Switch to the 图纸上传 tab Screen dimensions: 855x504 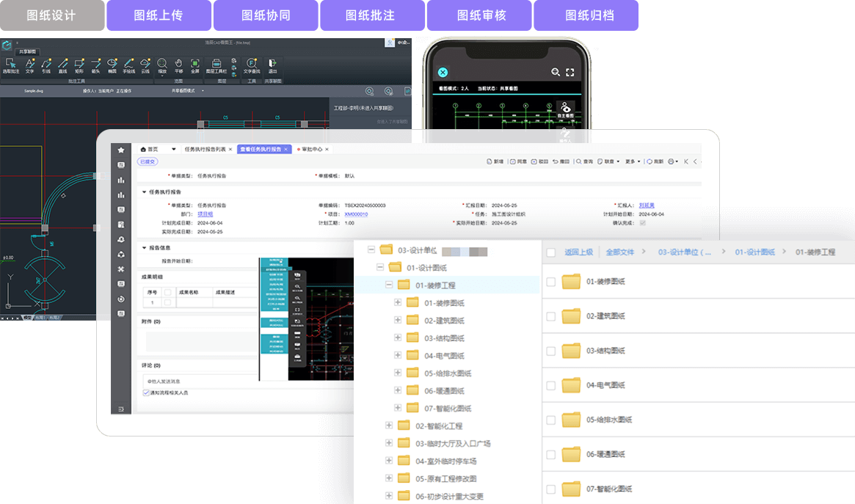pos(159,15)
